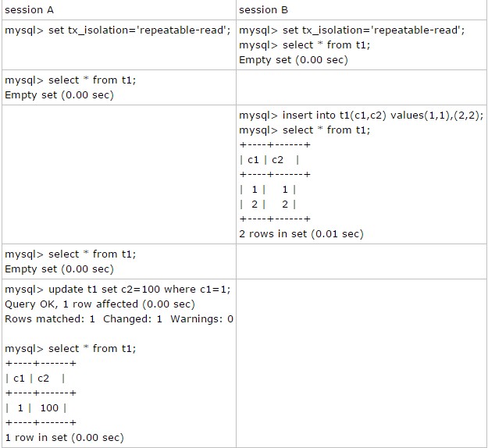The image size is (488, 448).
Task: Click the update t1 set c2=100 statement
Action: [117, 289]
